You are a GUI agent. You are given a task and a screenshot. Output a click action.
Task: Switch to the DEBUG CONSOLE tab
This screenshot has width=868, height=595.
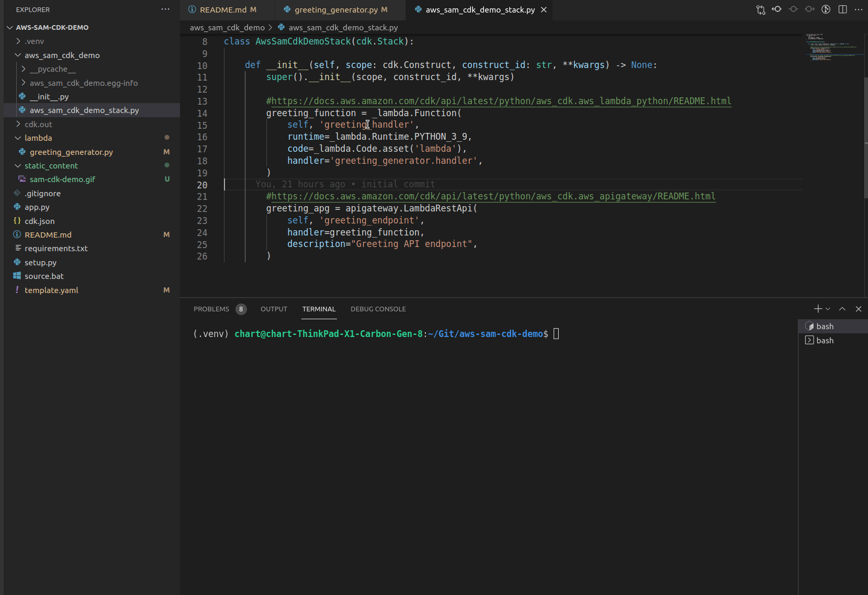[378, 309]
